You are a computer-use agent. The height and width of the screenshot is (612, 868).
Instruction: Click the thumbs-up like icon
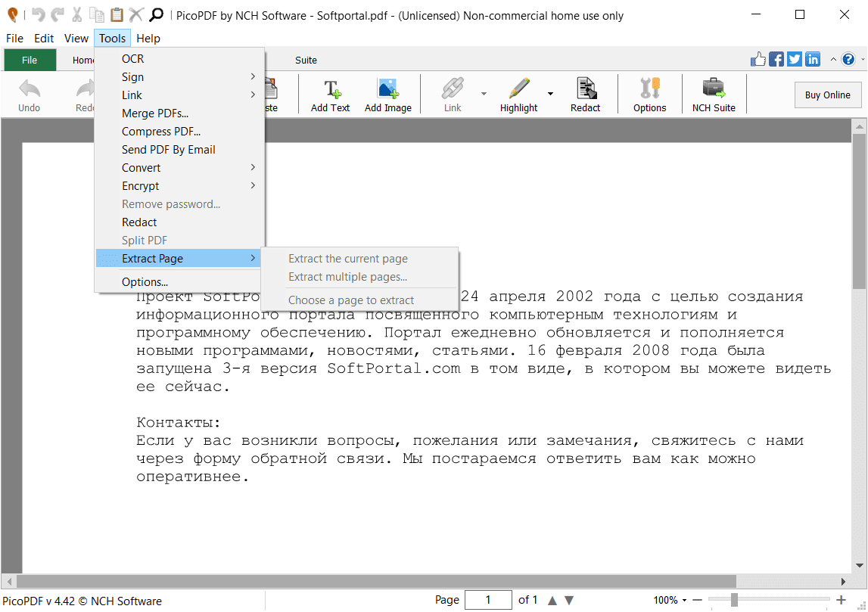pos(758,59)
